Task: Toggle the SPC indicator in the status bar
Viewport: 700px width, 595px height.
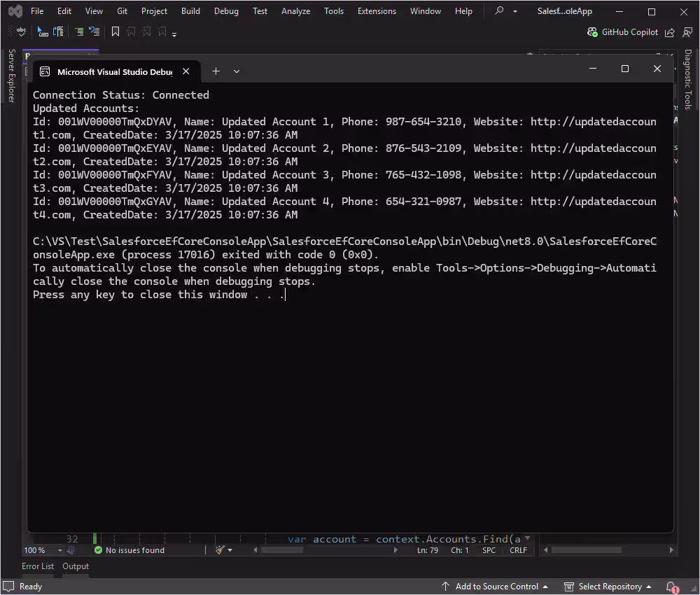Action: coord(488,549)
